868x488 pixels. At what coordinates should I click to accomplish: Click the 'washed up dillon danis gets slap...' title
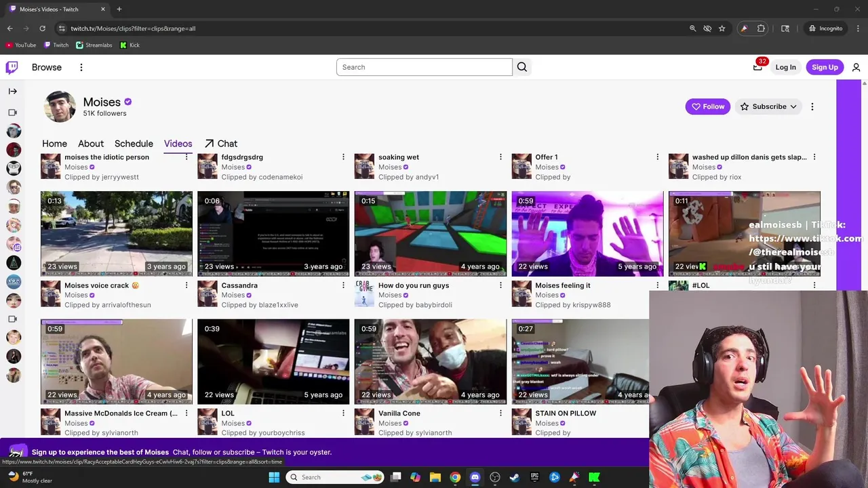point(749,157)
